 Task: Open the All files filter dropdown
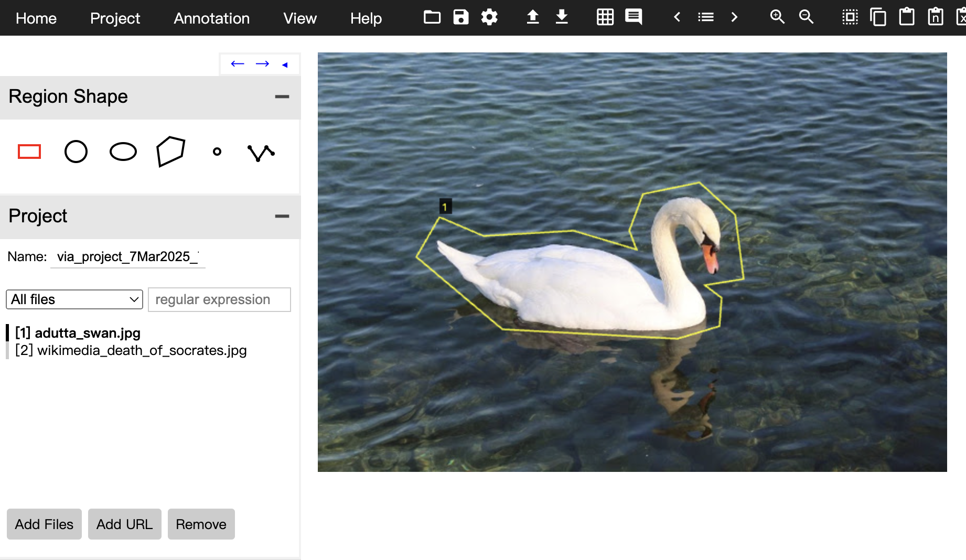tap(74, 299)
